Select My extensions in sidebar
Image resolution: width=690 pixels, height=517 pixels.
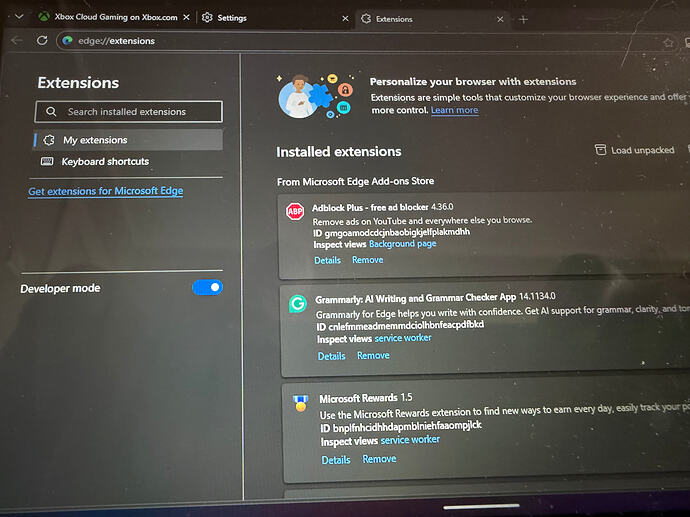pos(128,140)
